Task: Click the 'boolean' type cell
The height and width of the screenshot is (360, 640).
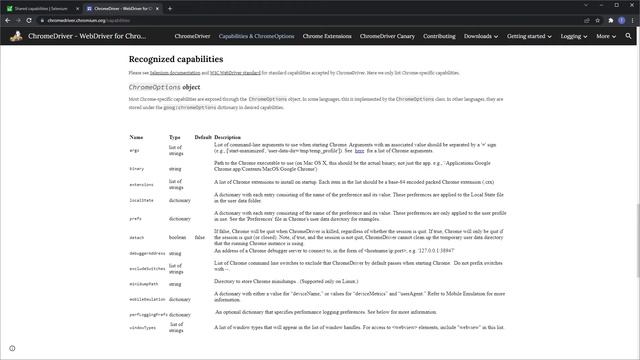Action: 177,237
